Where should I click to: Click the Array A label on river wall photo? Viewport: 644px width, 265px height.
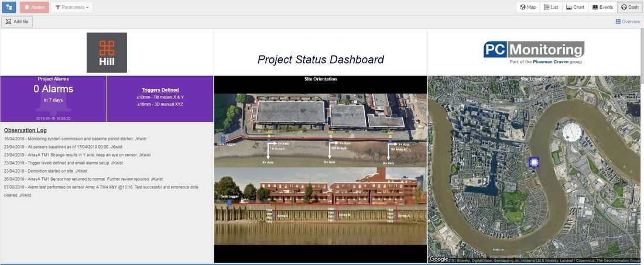[x=404, y=215]
